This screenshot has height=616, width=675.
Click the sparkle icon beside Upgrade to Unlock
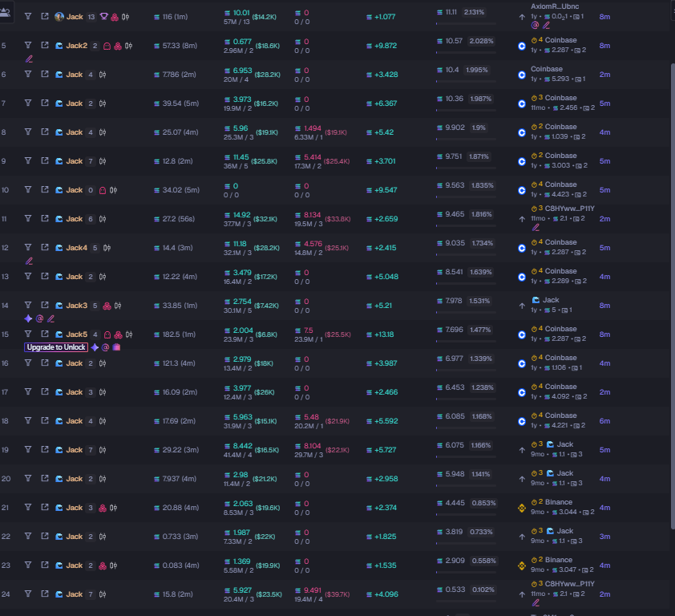tap(95, 347)
